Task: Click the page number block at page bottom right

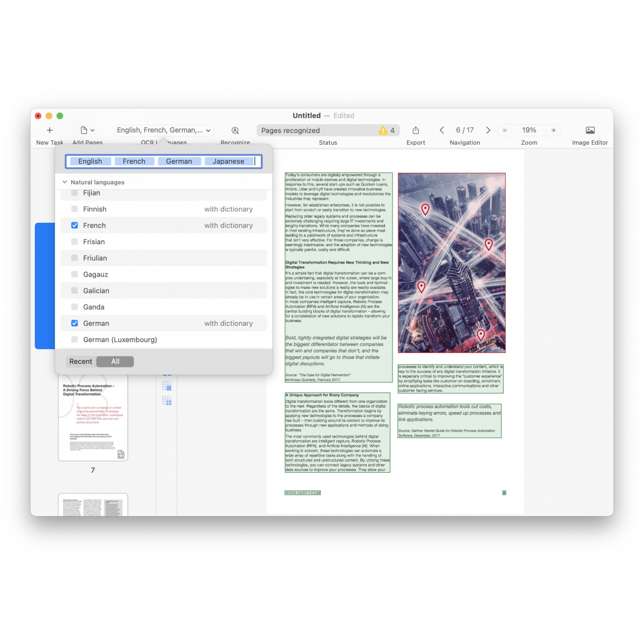Action: (x=504, y=492)
